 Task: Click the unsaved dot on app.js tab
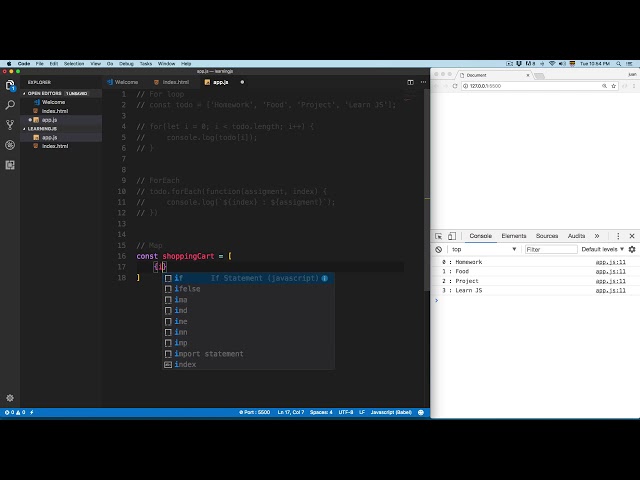pos(242,82)
